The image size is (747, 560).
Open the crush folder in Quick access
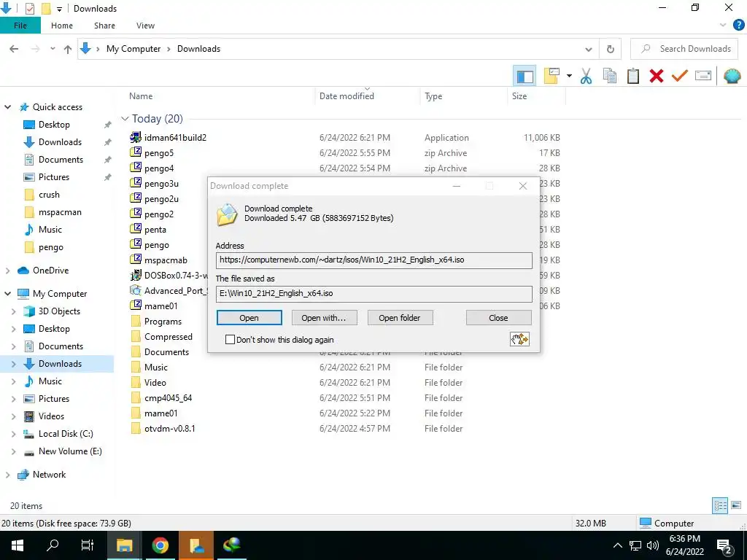click(49, 195)
